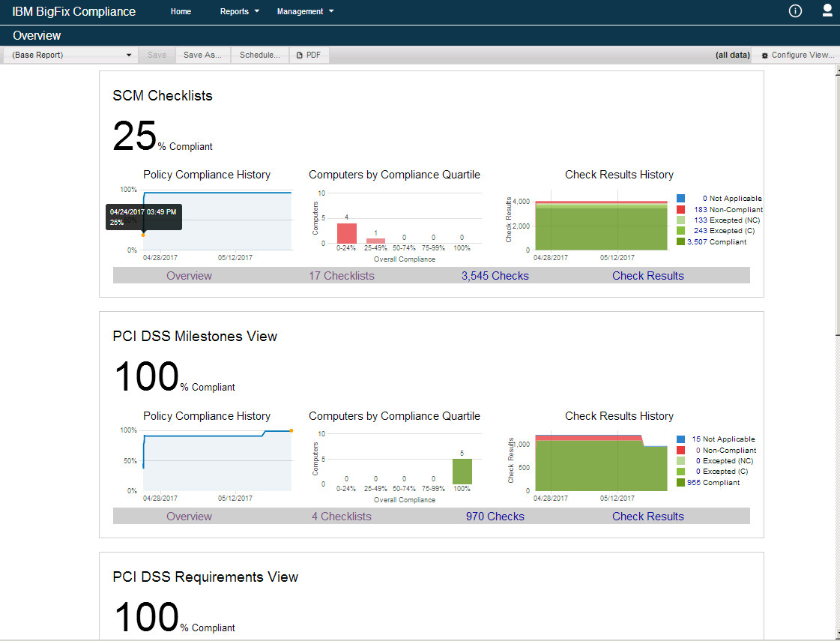Viewport: 840px width, 641px height.
Task: Click the PDF export button
Action: point(309,55)
